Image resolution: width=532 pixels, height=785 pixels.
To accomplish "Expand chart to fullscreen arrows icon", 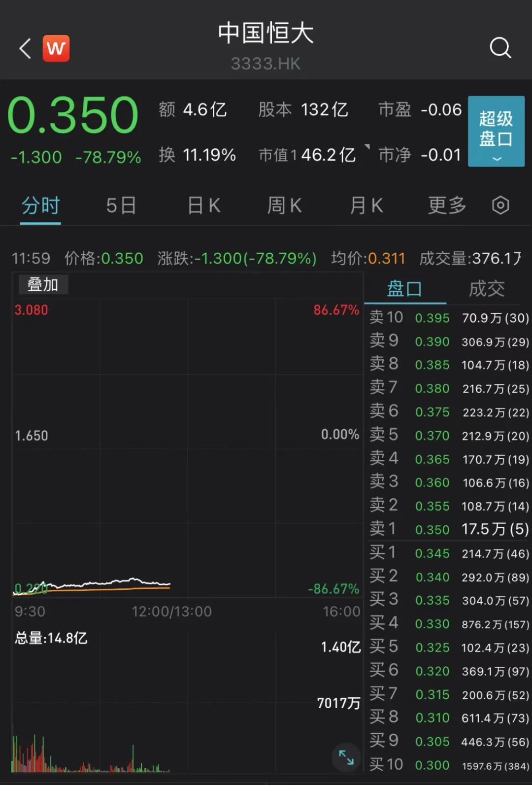I will [x=346, y=757].
